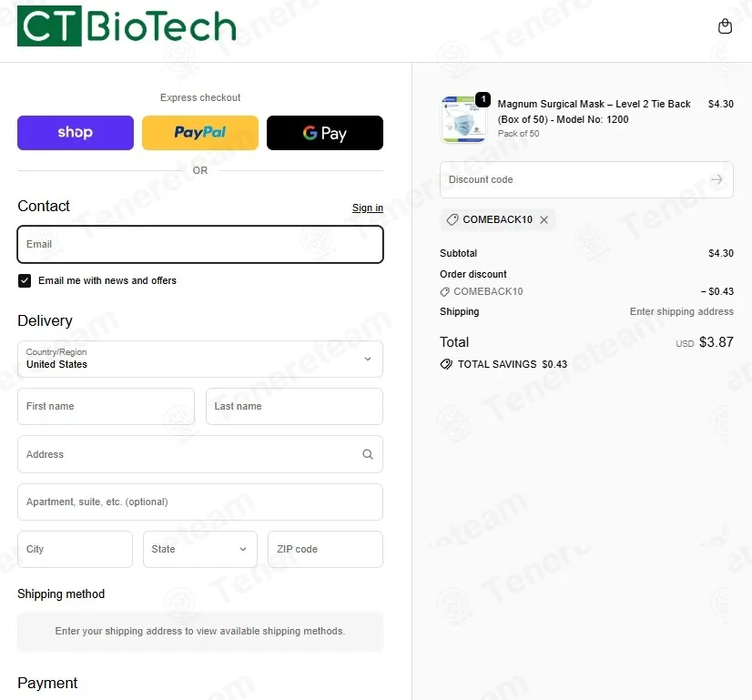Click the ZIP code field
The width and height of the screenshot is (752, 700).
(x=325, y=549)
